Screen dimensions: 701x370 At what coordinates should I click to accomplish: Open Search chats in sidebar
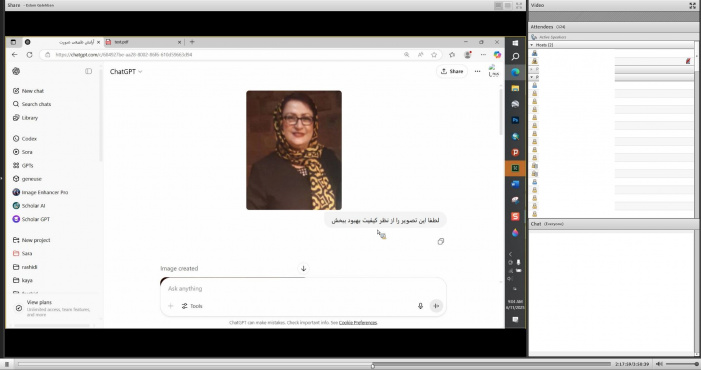(x=32, y=104)
